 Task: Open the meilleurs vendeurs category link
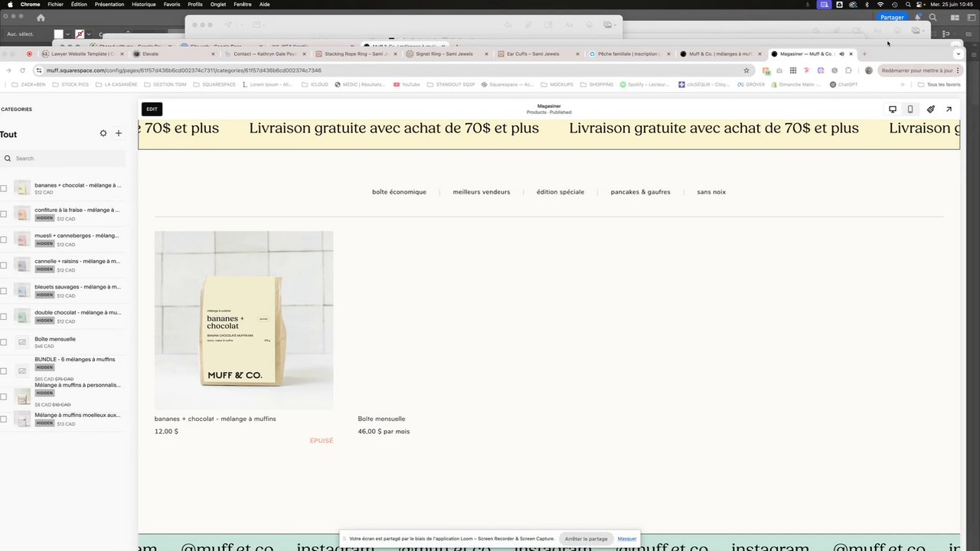click(482, 192)
